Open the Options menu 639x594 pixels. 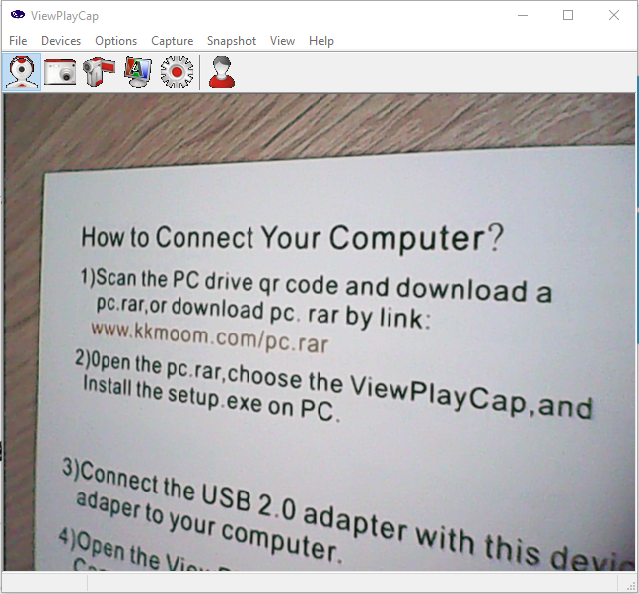coord(116,41)
